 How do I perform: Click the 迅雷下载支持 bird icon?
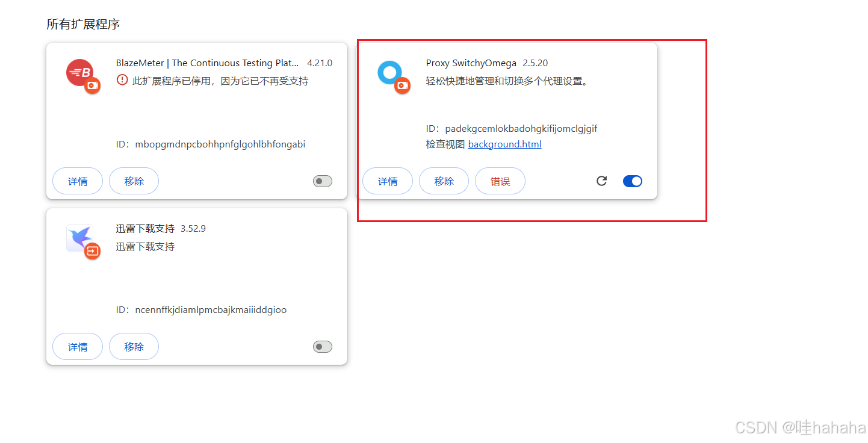tap(79, 238)
